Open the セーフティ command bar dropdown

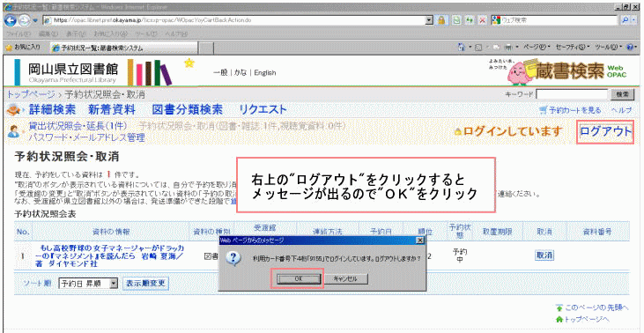572,48
